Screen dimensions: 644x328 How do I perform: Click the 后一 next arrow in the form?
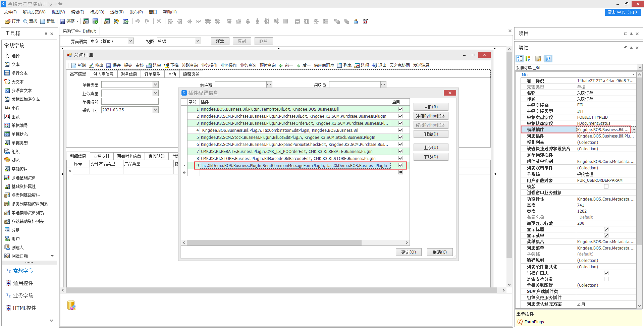pyautogui.click(x=298, y=65)
